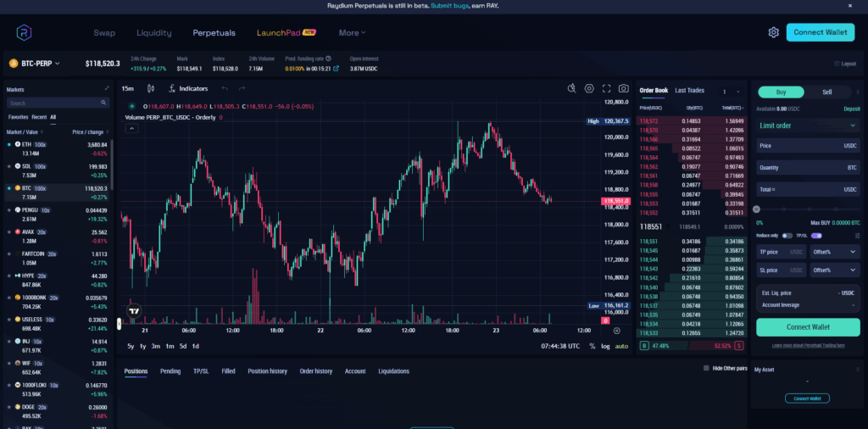The height and width of the screenshot is (429, 868).
Task: Toggle SOL favorite star
Action: (x=8, y=166)
